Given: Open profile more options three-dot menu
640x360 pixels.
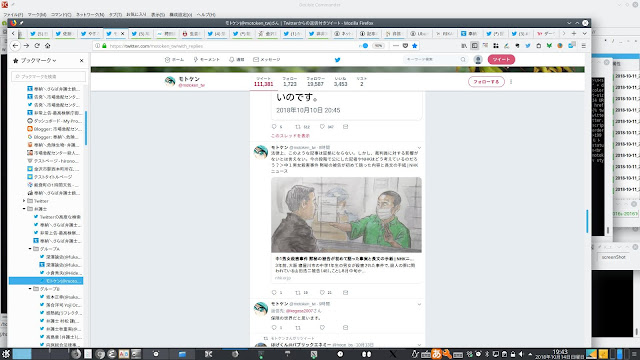Looking at the screenshot, I should (511, 82).
